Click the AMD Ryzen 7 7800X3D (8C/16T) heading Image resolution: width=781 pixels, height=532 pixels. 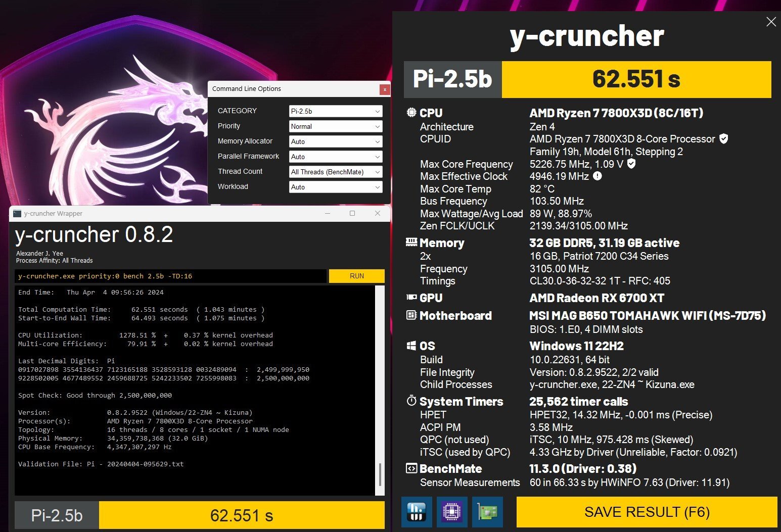(x=616, y=113)
